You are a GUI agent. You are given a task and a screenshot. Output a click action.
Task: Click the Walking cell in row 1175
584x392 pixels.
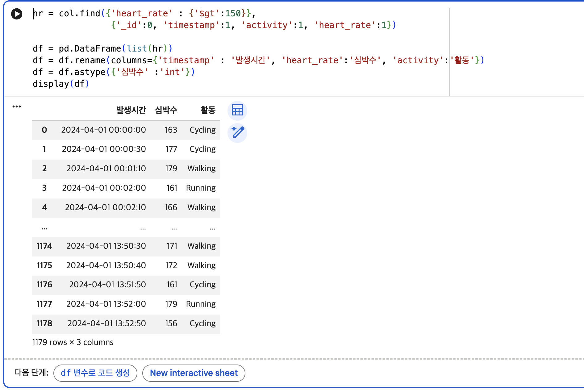[x=202, y=265]
